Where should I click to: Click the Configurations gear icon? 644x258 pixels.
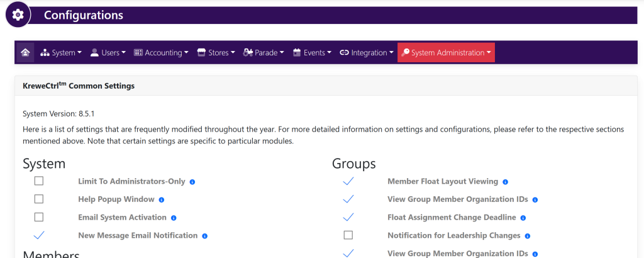[18, 15]
